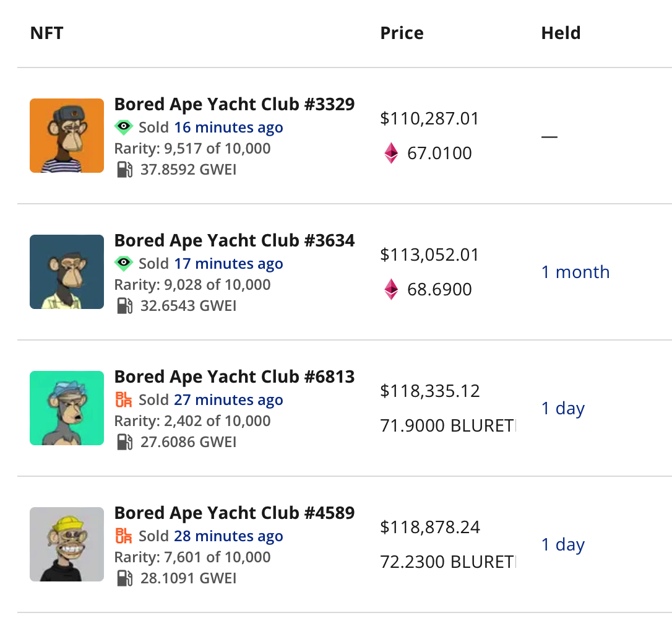The width and height of the screenshot is (672, 618).
Task: Open the Bored Ape #4589 thumbnail image
Action: coord(67,544)
